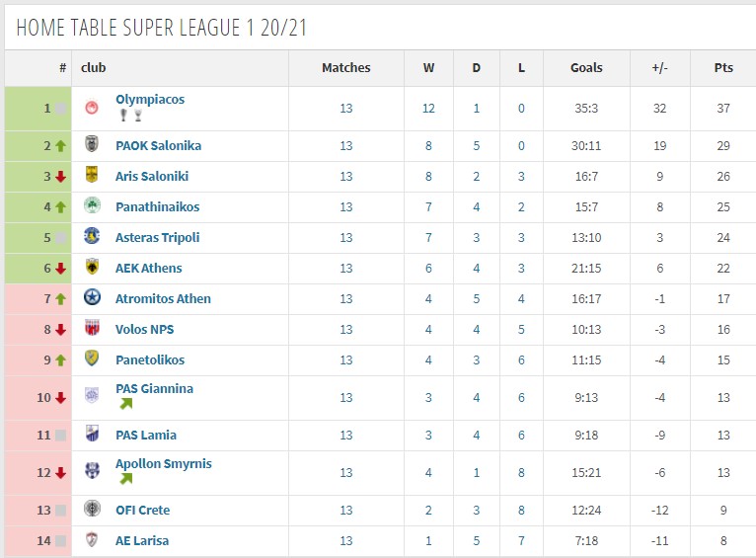Click the AEK Athens eagle crest
Image resolution: width=756 pixels, height=558 pixels.
(92, 267)
